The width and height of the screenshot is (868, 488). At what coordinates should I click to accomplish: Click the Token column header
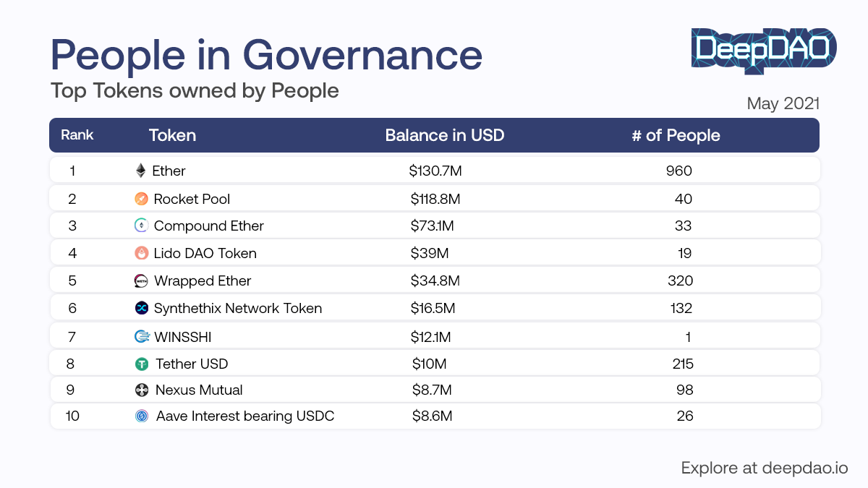tap(172, 135)
